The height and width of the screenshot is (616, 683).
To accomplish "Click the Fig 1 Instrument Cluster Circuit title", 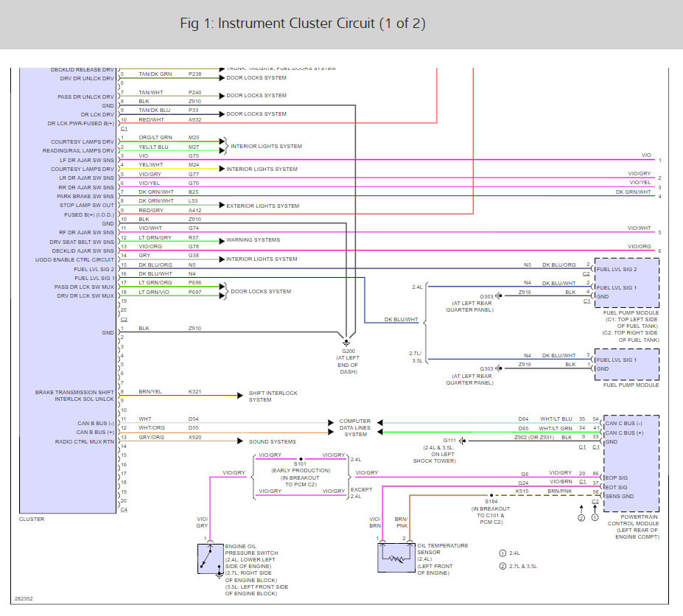I will click(x=303, y=23).
